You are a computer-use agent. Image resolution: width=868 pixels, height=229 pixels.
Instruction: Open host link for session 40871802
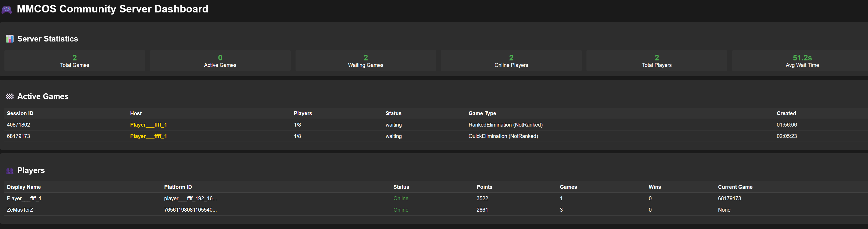(148, 125)
